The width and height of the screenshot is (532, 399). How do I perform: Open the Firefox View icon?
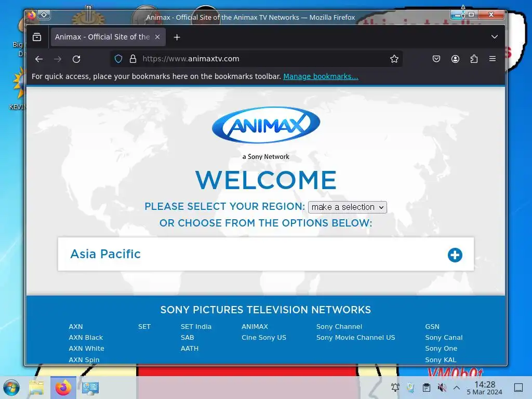pos(37,37)
